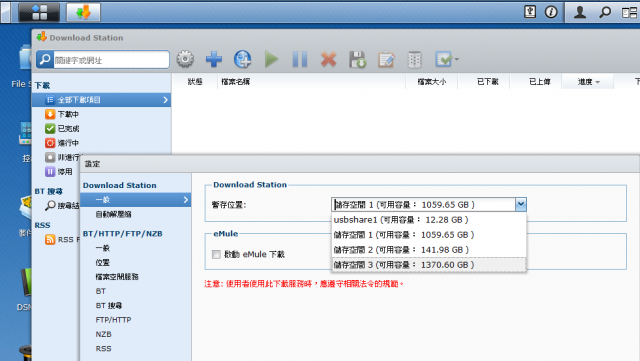Open the user account options icon
The height and width of the screenshot is (361, 640).
[x=580, y=12]
